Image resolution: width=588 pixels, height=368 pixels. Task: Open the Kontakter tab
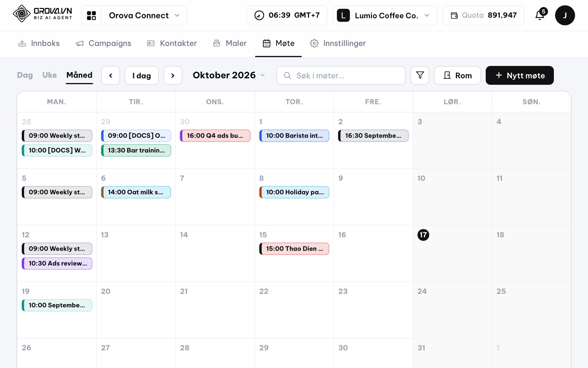172,43
